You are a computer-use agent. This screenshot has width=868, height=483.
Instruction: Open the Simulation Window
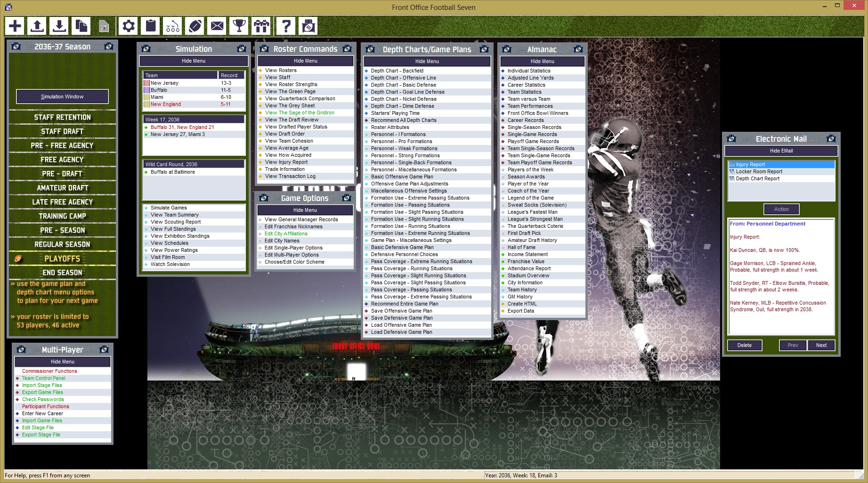(x=62, y=97)
